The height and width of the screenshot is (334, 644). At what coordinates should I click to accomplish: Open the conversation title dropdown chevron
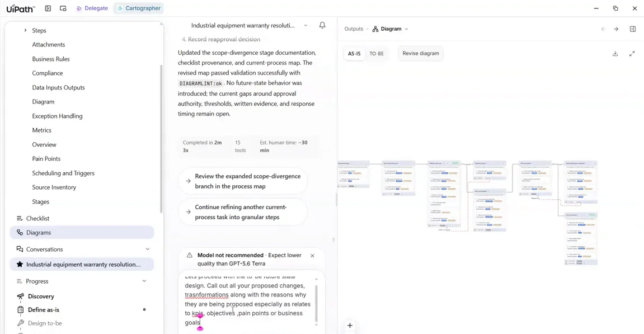tap(305, 26)
